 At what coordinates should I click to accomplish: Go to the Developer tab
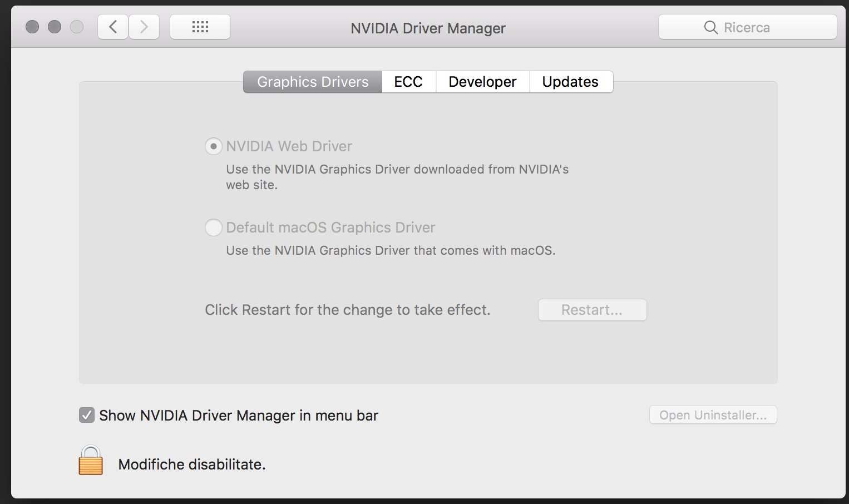(x=482, y=82)
